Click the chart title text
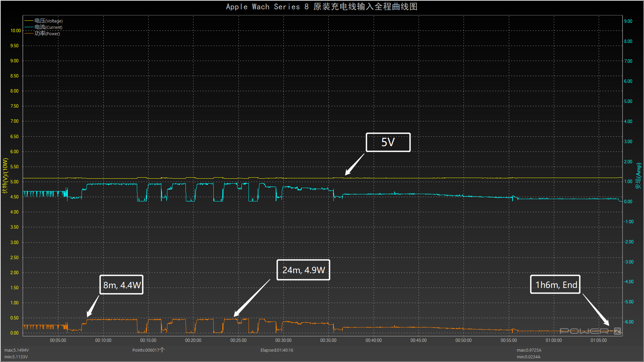Image resolution: width=644 pixels, height=362 pixels. point(322,7)
